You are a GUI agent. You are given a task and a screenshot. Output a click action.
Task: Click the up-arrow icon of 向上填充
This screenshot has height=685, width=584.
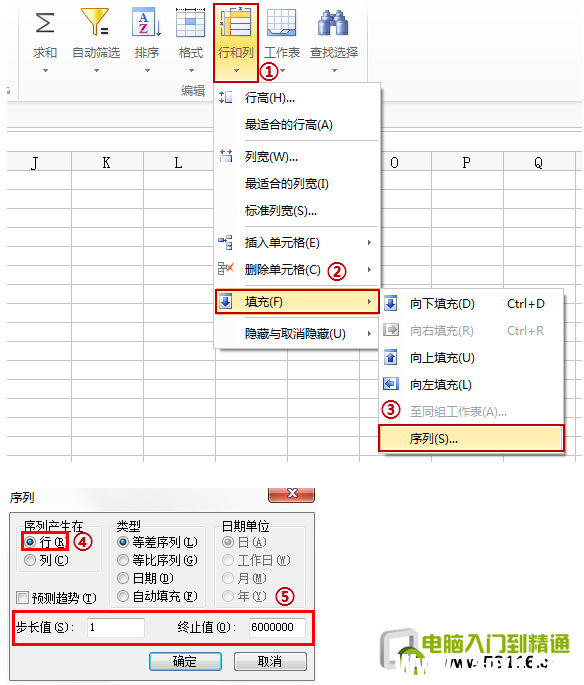click(x=390, y=357)
